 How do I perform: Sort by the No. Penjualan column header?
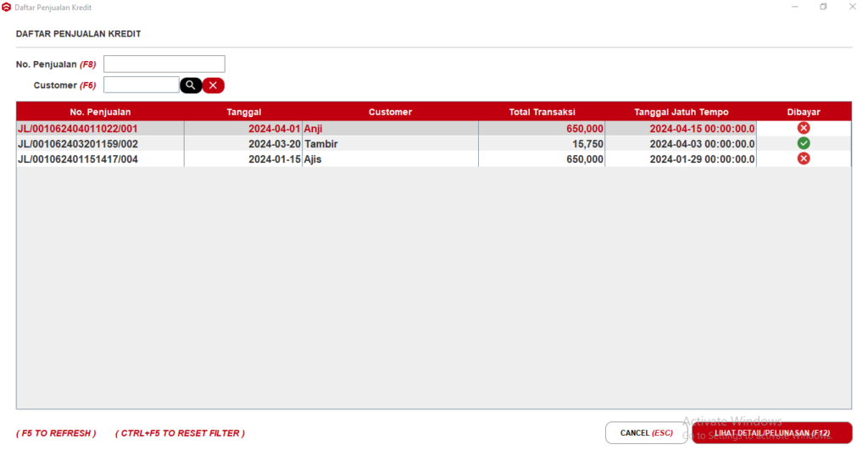pyautogui.click(x=100, y=112)
